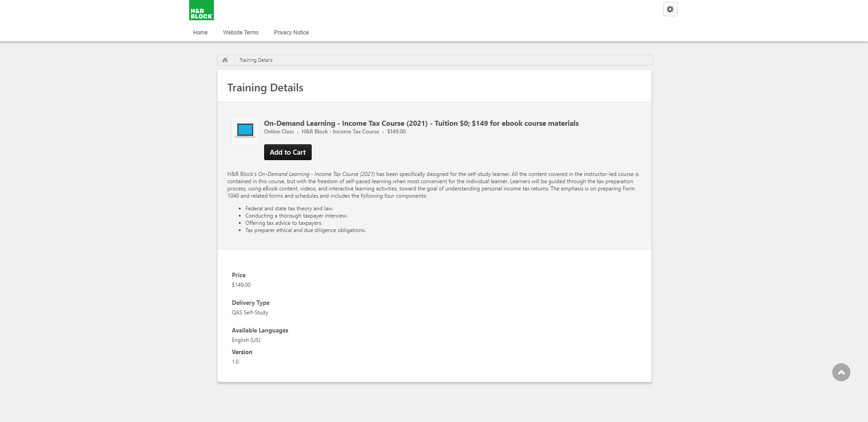The height and width of the screenshot is (422, 868).
Task: Click the Federal and state tax theory bullet
Action: pyautogui.click(x=289, y=209)
